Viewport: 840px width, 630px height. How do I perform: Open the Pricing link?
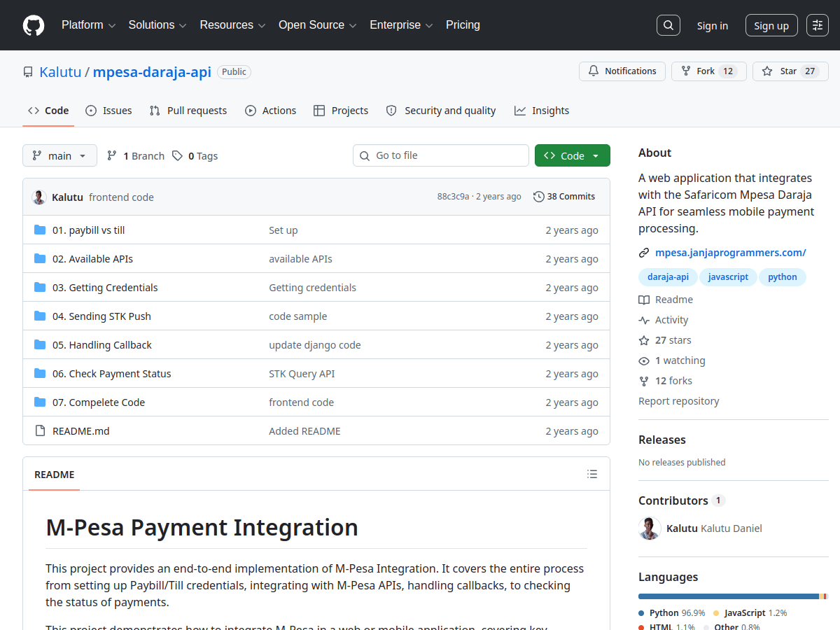(463, 25)
